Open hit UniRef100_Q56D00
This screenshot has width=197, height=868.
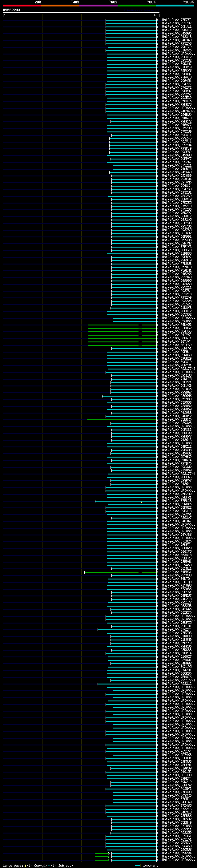176,321
